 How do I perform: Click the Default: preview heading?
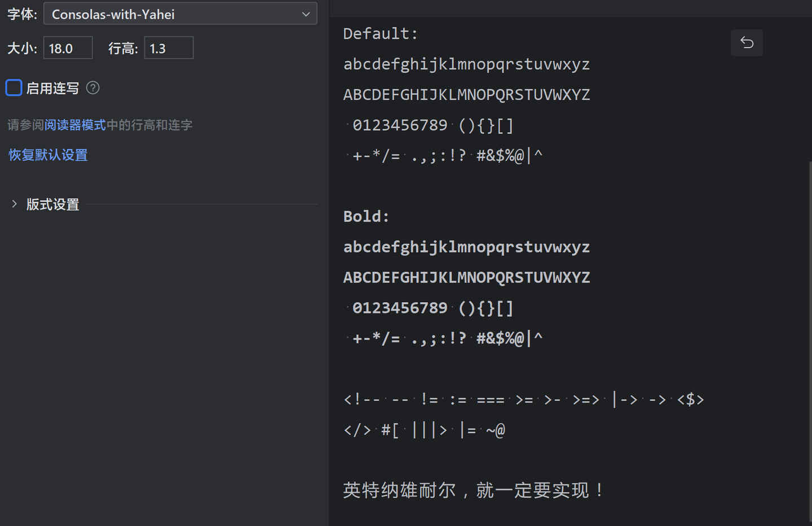380,33
